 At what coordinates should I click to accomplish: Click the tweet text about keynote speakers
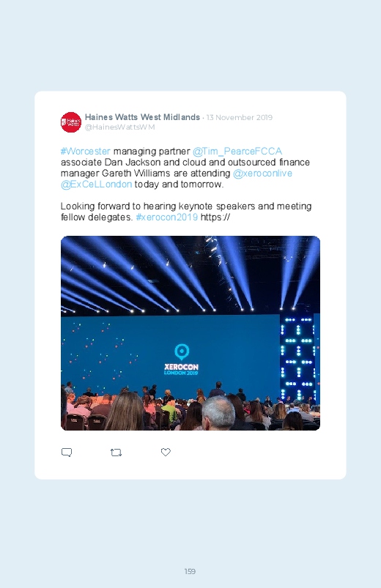coord(186,212)
